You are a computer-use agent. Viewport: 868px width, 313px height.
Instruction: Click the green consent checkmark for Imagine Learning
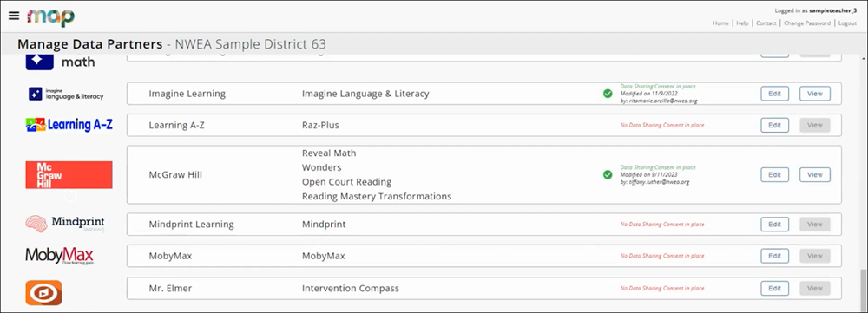click(x=608, y=94)
